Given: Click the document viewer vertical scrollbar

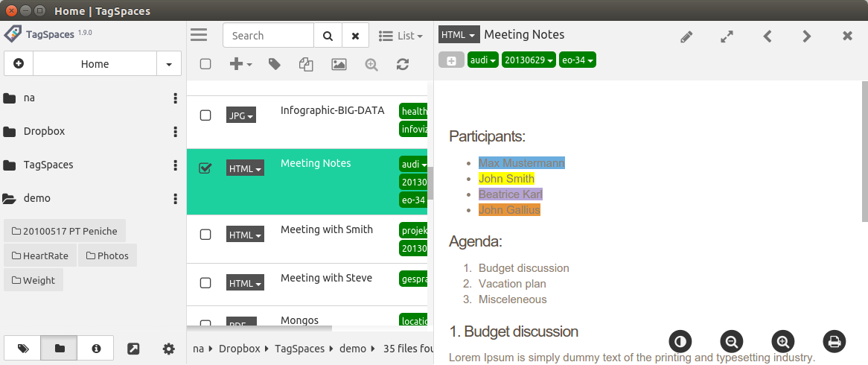Looking at the screenshot, I should tap(865, 151).
